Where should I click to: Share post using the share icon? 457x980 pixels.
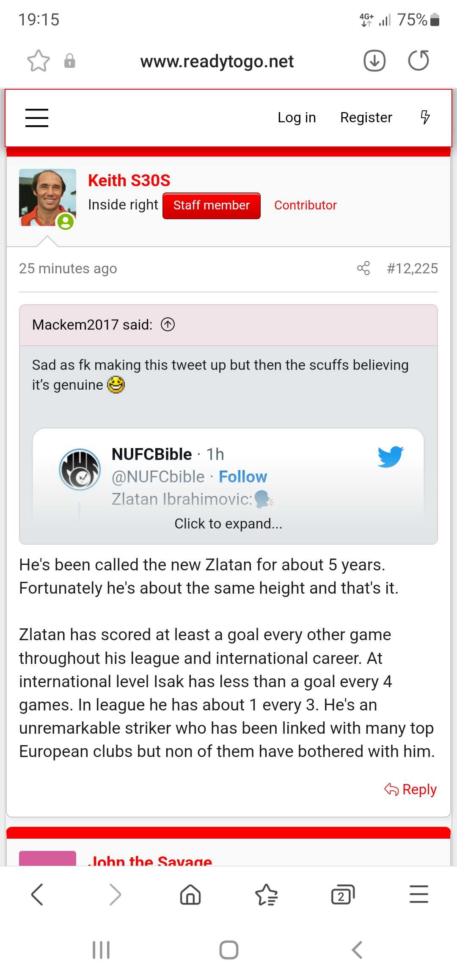pyautogui.click(x=363, y=268)
